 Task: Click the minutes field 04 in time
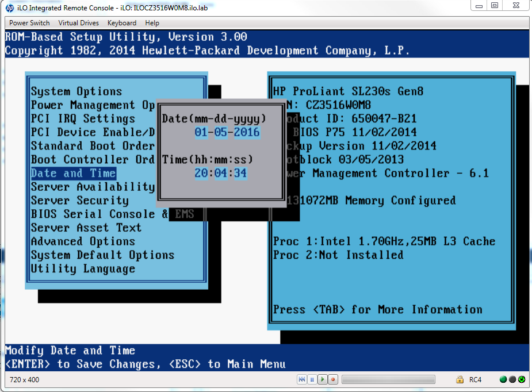tap(220, 173)
